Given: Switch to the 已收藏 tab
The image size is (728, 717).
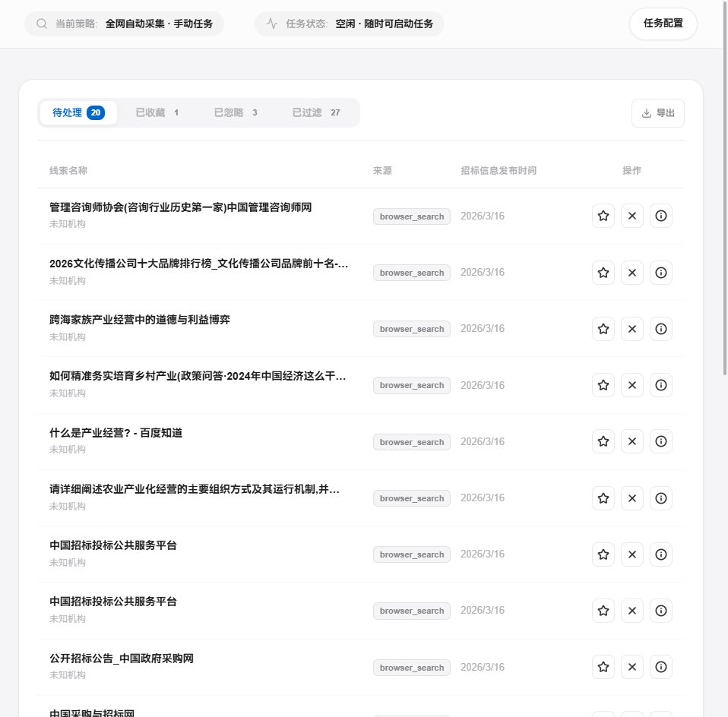Looking at the screenshot, I should point(157,112).
